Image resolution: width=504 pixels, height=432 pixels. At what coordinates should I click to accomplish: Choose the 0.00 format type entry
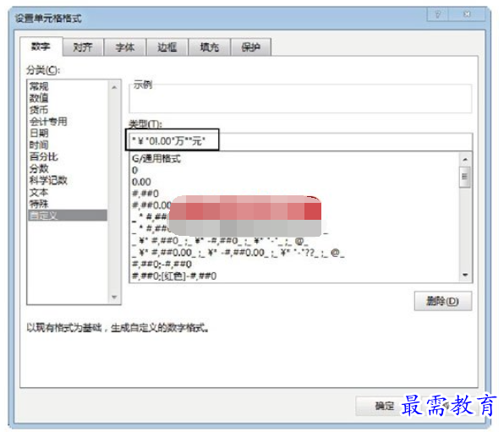[141, 182]
